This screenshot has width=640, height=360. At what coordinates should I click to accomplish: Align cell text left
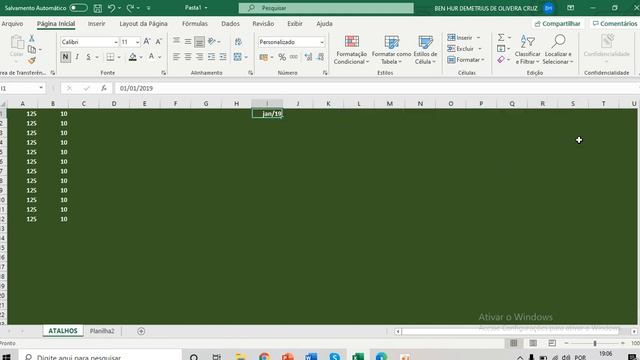point(176,57)
